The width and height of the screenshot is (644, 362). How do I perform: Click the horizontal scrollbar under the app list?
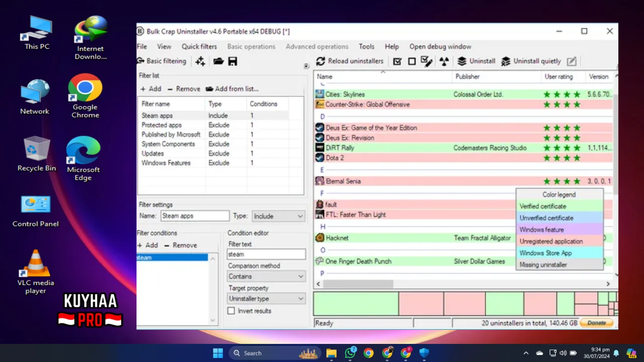[358, 284]
